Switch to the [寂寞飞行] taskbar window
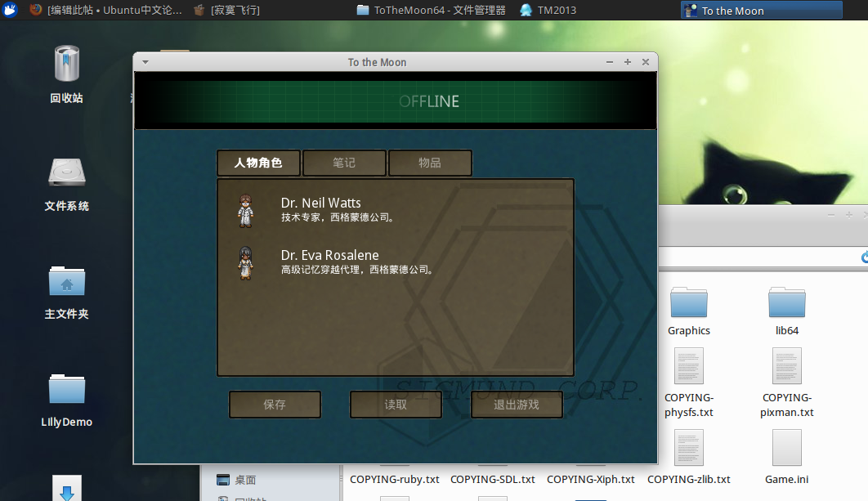 click(226, 10)
